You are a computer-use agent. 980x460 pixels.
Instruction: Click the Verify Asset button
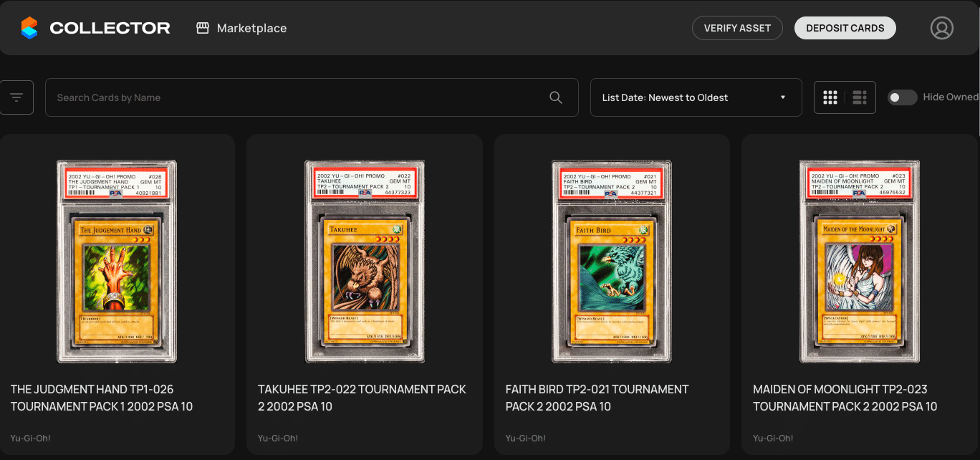point(737,28)
